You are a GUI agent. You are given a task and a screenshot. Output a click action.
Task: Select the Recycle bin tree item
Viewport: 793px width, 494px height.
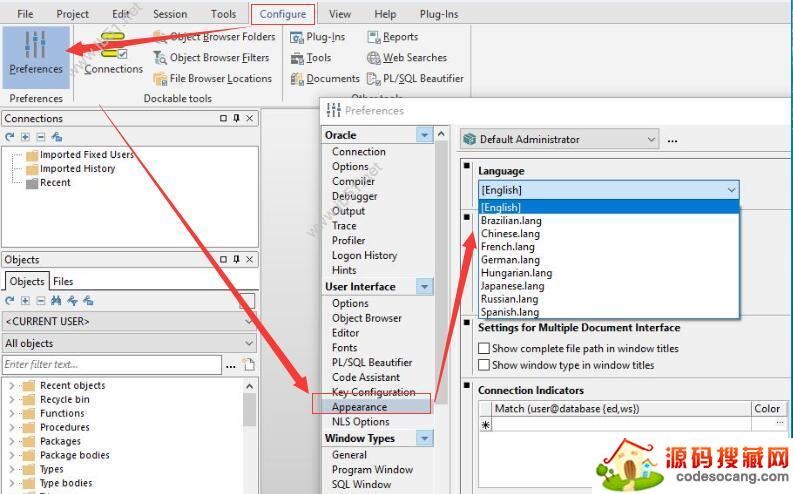coord(65,399)
